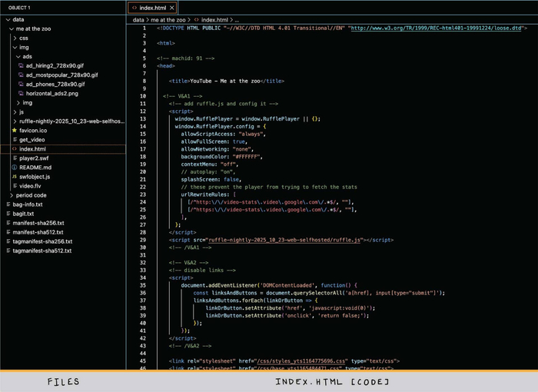Open manifest-sha256.txt file
The height and width of the screenshot is (392, 538).
pyautogui.click(x=38, y=223)
